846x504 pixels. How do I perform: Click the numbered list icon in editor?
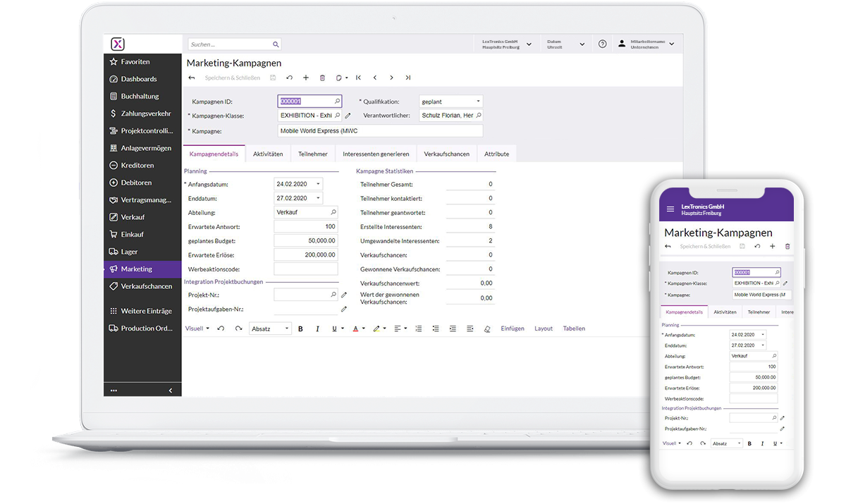click(419, 328)
